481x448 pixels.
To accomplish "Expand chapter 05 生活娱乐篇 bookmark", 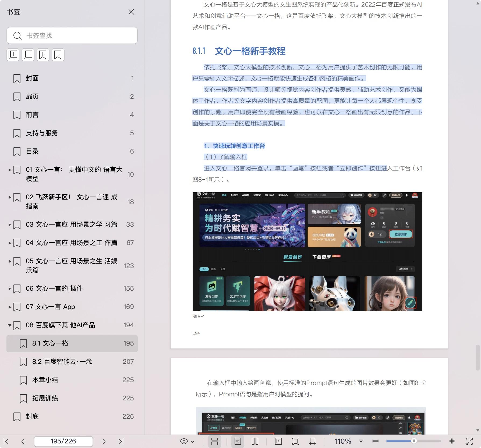I will (x=10, y=261).
